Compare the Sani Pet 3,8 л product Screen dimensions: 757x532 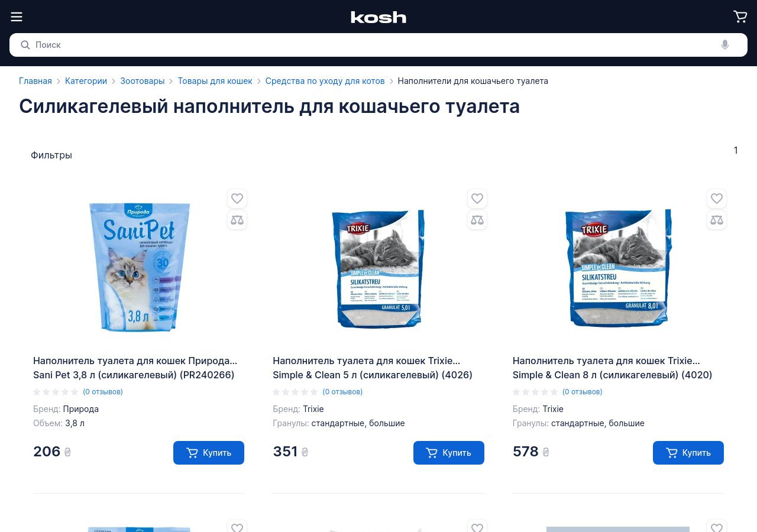tap(237, 220)
